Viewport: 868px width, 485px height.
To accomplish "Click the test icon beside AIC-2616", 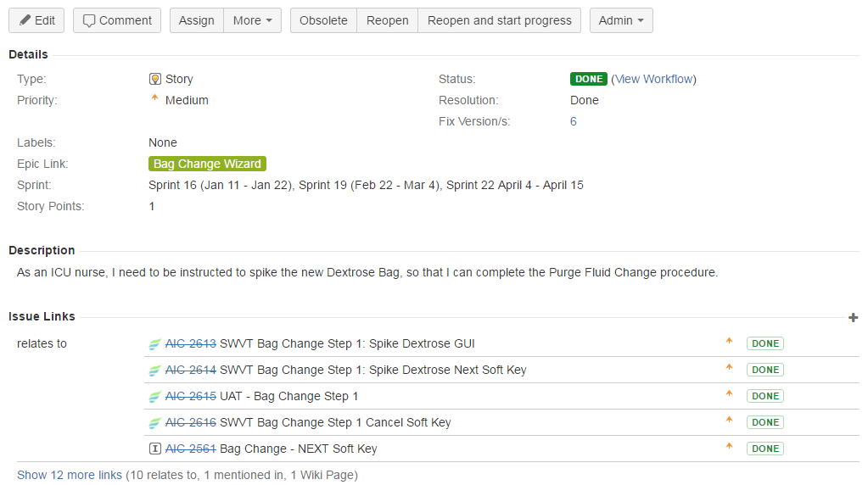I will tap(155, 423).
